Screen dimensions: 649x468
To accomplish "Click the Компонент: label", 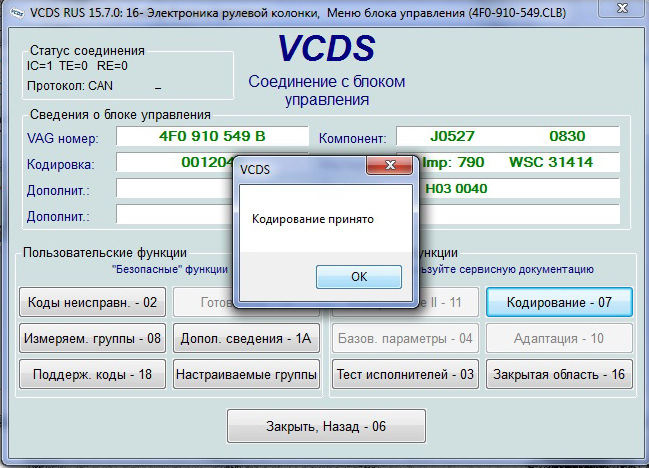I will pyautogui.click(x=352, y=138).
